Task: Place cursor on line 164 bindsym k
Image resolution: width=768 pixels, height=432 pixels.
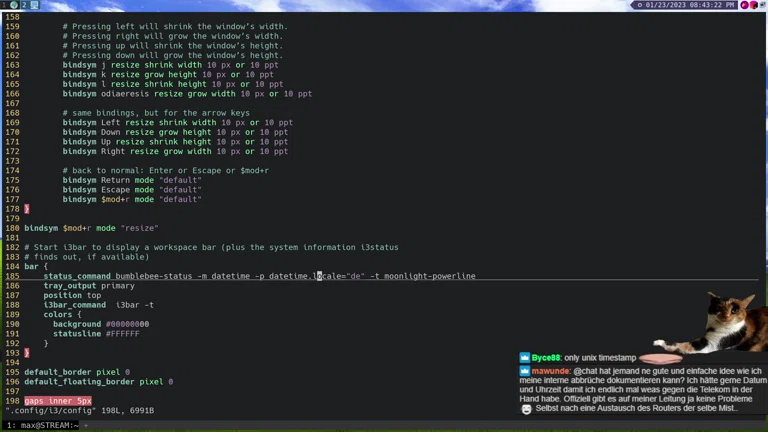Action: pos(168,74)
